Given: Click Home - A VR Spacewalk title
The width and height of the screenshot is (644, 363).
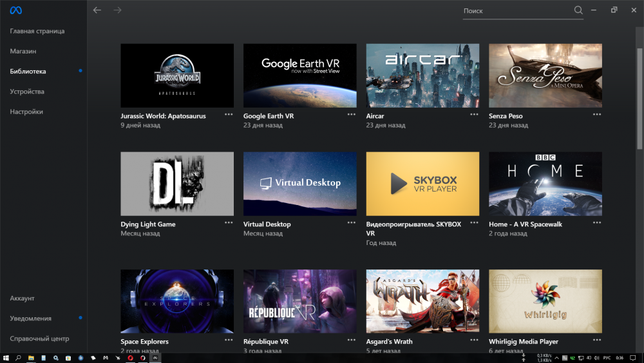Looking at the screenshot, I should point(526,224).
